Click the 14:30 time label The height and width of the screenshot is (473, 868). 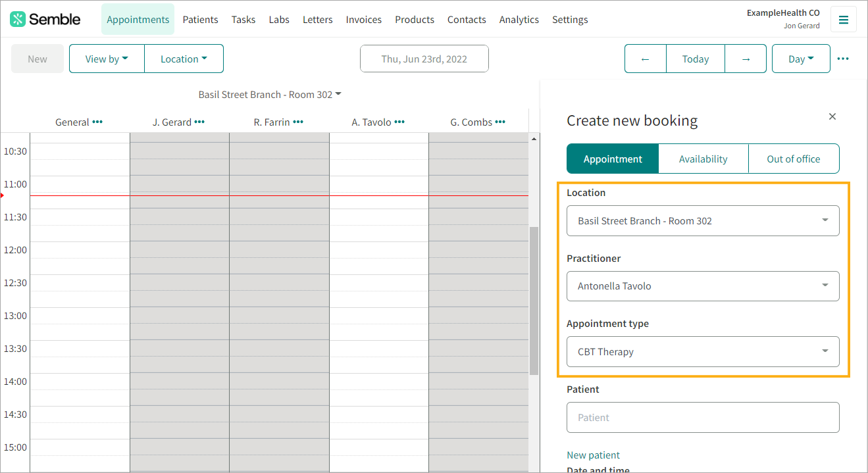(x=15, y=414)
